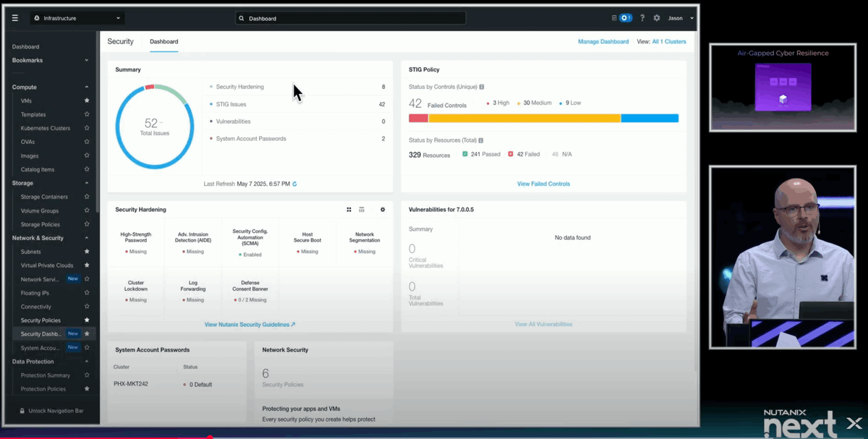Click the blue Low segment of STIG bar

coord(650,118)
